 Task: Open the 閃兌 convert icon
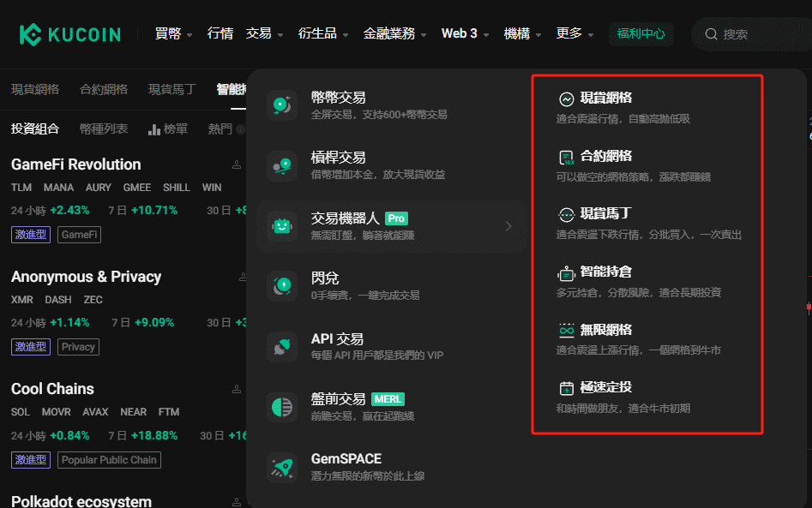pyautogui.click(x=282, y=286)
